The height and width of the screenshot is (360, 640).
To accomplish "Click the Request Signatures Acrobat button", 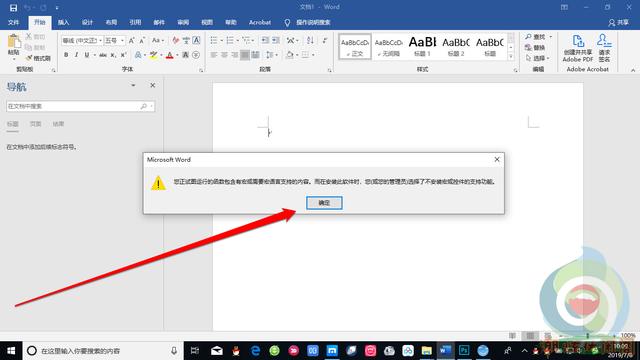I will (x=604, y=48).
